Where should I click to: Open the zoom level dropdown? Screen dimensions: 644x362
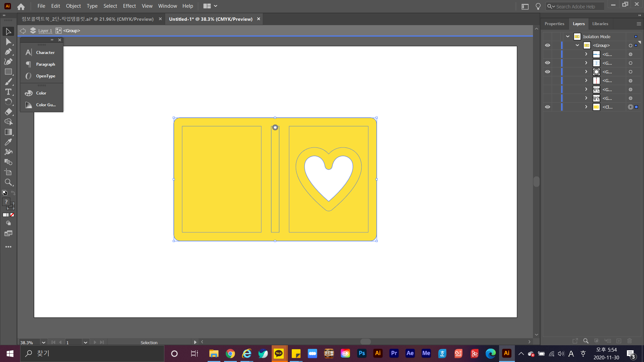coord(43,342)
